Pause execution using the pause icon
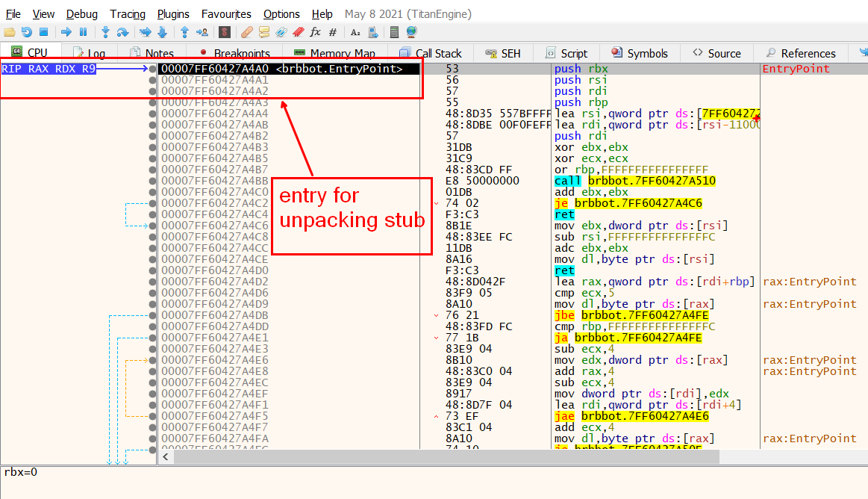Screen dimensions: 868x499 click(83, 32)
